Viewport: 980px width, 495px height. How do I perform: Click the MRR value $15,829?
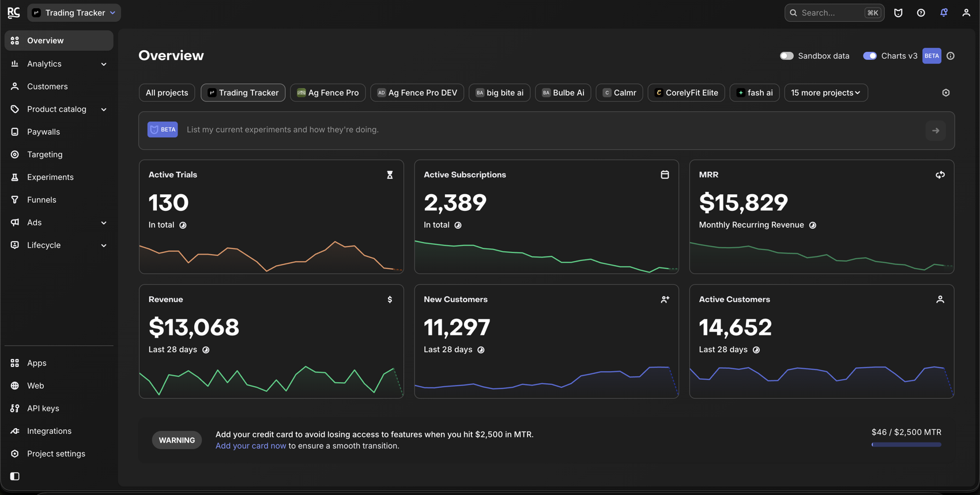(x=743, y=203)
